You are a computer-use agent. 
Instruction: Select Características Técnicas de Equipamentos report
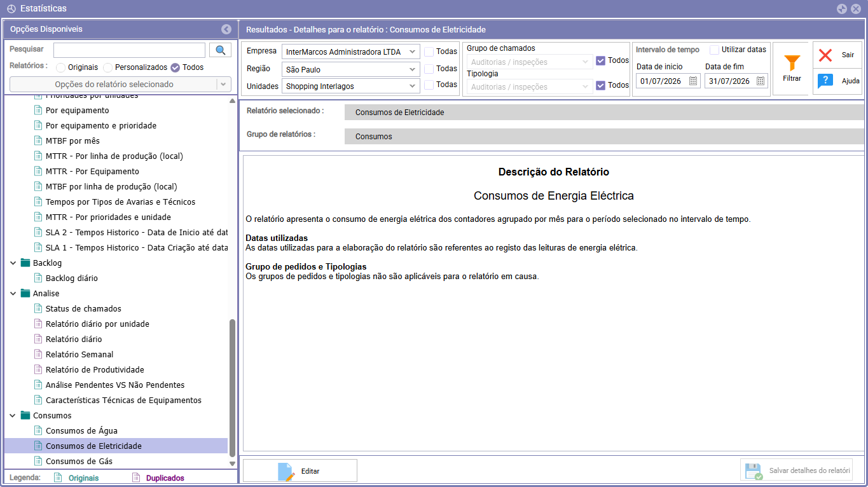pos(123,400)
